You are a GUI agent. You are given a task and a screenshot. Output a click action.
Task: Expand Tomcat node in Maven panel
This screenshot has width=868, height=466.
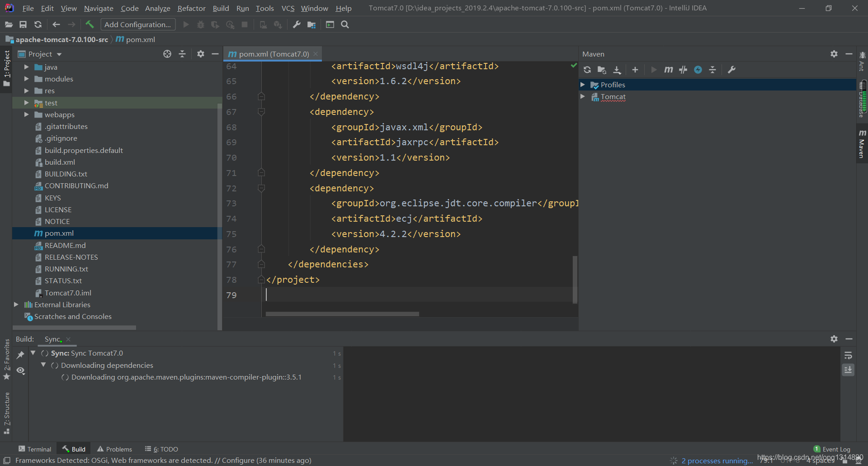click(x=583, y=96)
